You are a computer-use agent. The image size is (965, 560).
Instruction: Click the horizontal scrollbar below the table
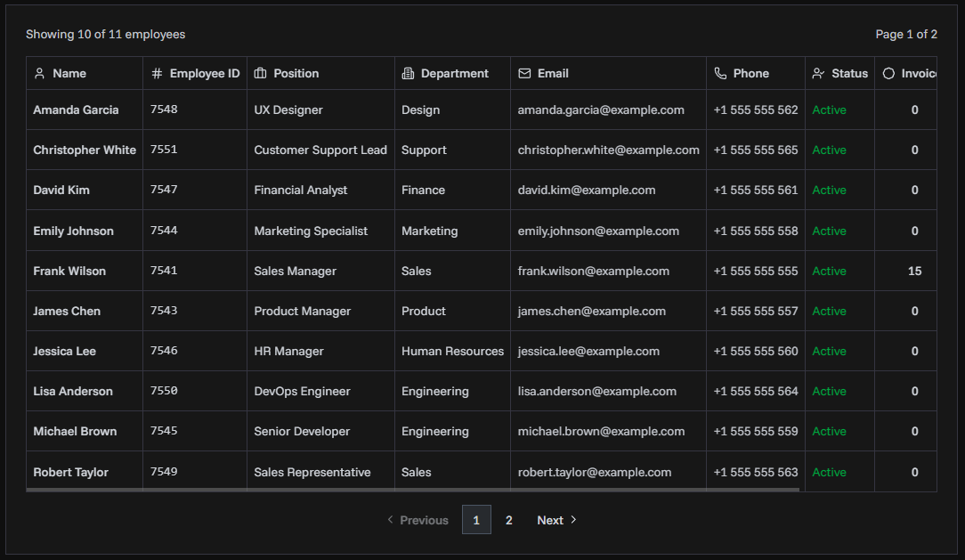point(445,491)
